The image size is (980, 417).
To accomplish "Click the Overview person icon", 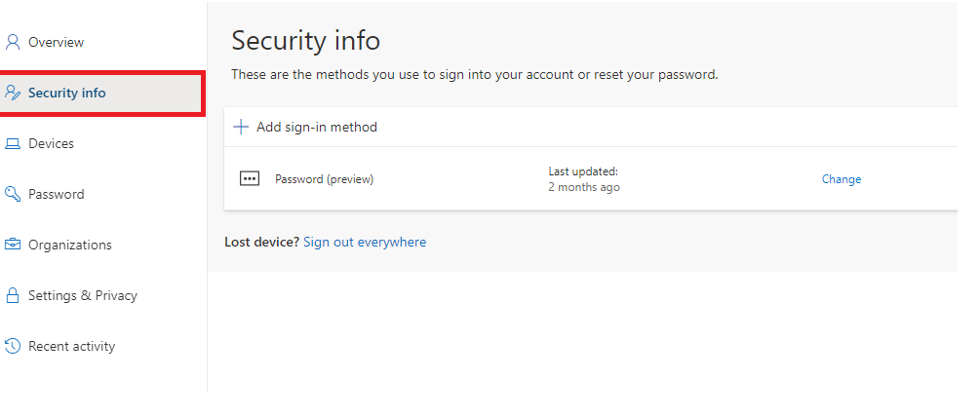I will 13,42.
